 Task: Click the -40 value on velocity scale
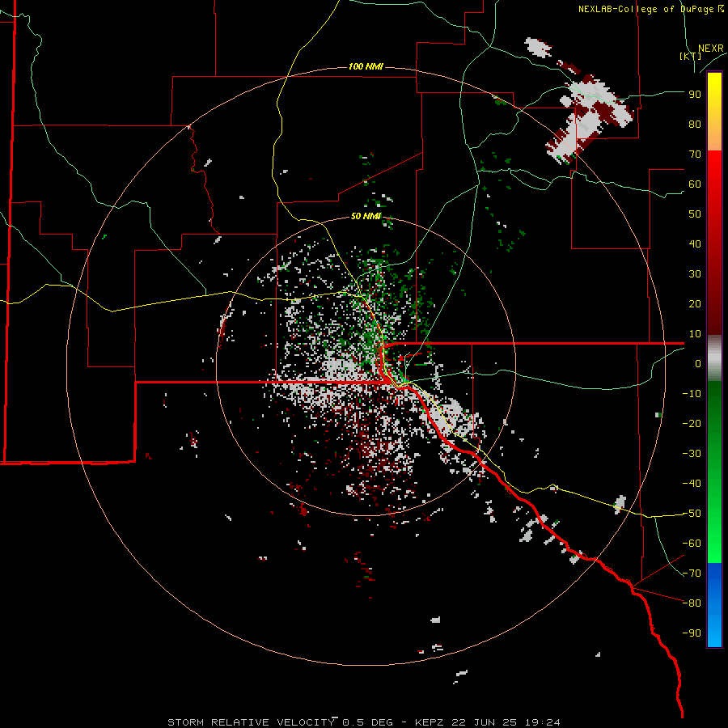692,484
